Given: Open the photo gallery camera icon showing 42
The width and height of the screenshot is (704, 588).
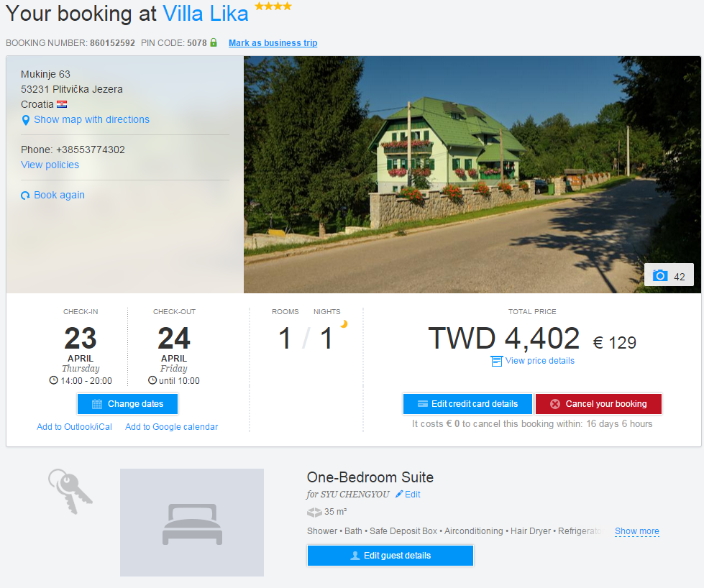Looking at the screenshot, I should pyautogui.click(x=660, y=275).
